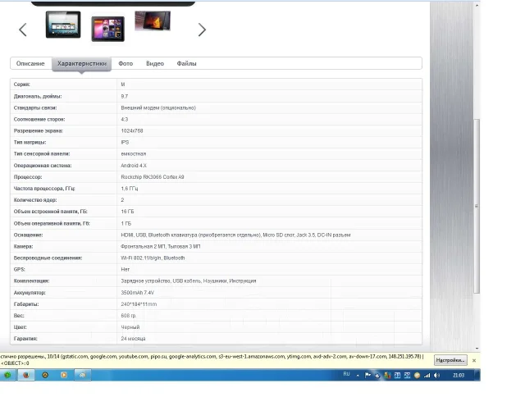Click the Фронтальная 2 МП camera value
525x420 pixels.
point(161,246)
